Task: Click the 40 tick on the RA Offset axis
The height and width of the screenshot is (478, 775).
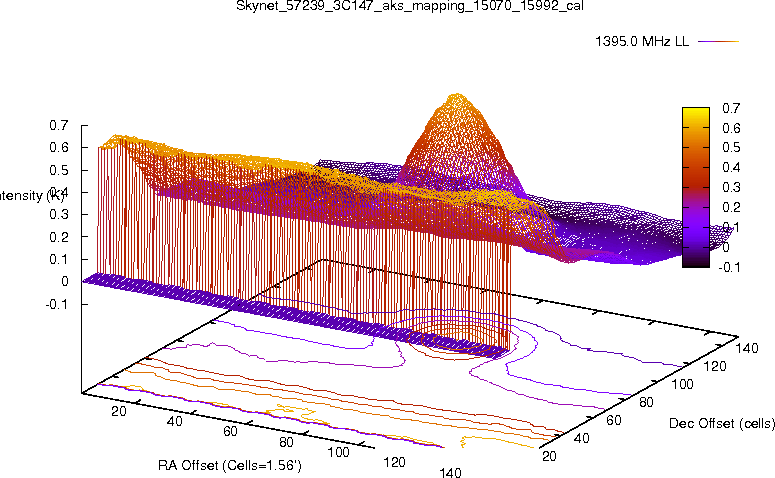Action: (x=174, y=421)
